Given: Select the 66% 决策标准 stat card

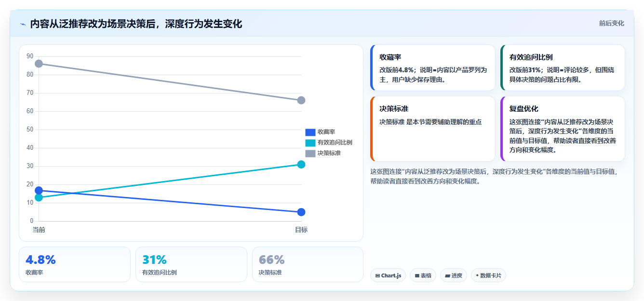Looking at the screenshot, I should (x=308, y=264).
